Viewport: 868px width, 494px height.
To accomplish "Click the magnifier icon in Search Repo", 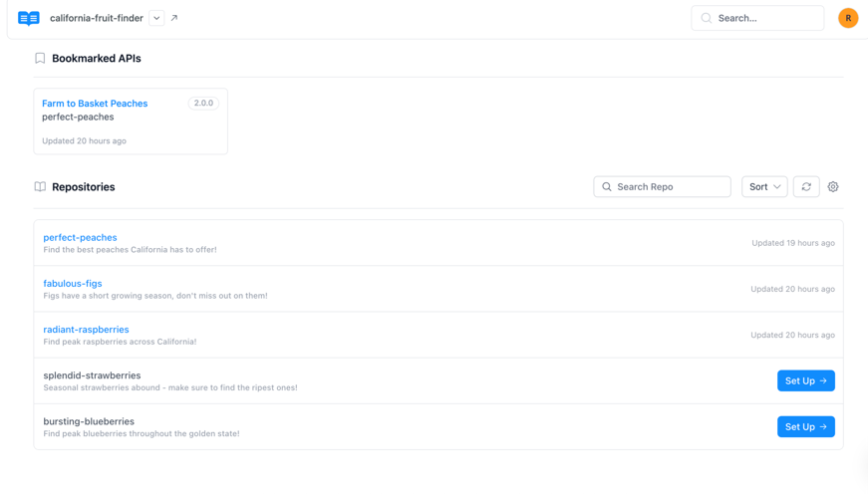I will coord(607,187).
